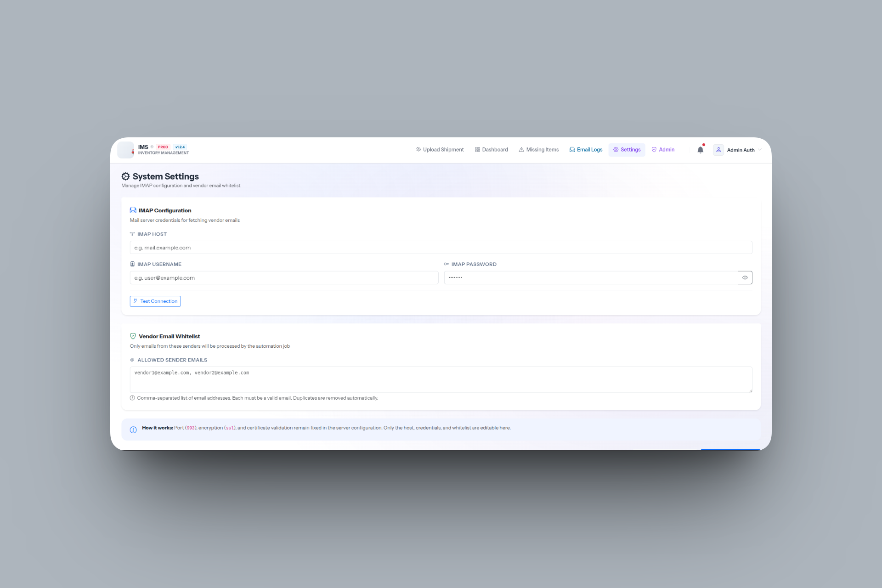Select the Settings nav item

pyautogui.click(x=627, y=150)
